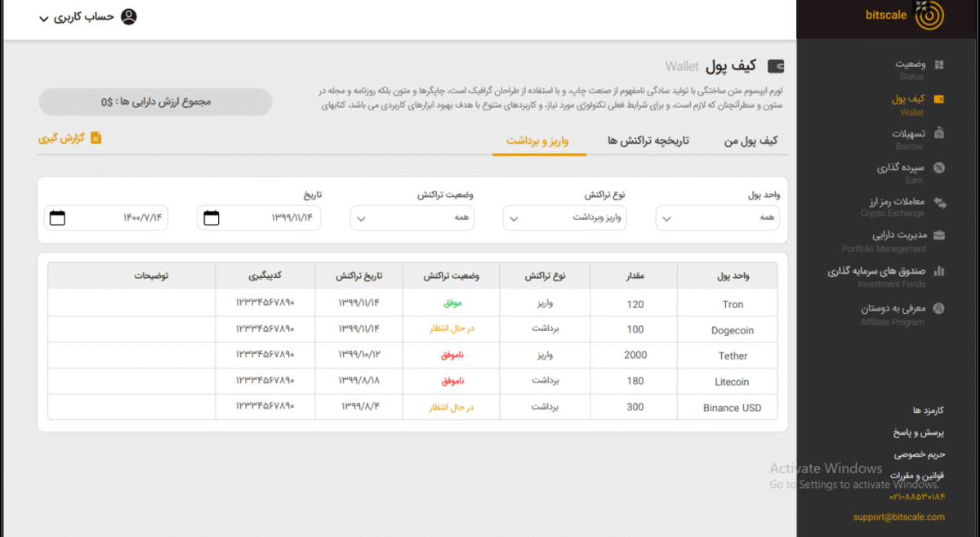The width and height of the screenshot is (980, 537).
Task: Open the واحد پول currency dropdown
Action: pos(666,218)
